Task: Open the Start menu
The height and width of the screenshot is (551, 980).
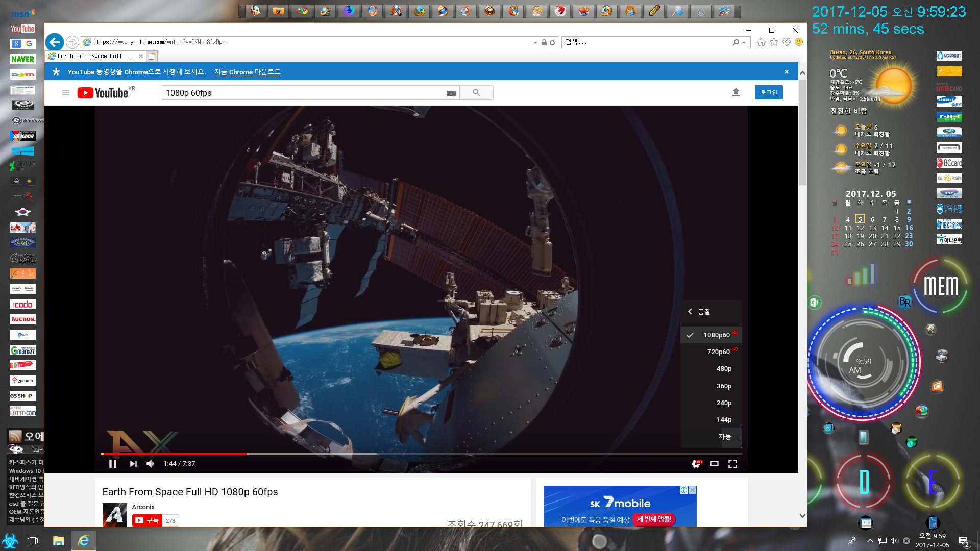Action: (10, 541)
